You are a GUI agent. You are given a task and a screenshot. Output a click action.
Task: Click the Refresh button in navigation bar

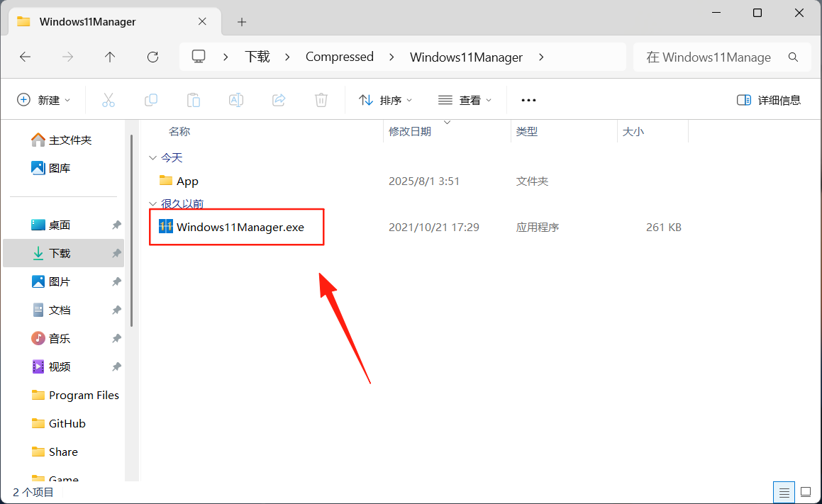tap(152, 57)
